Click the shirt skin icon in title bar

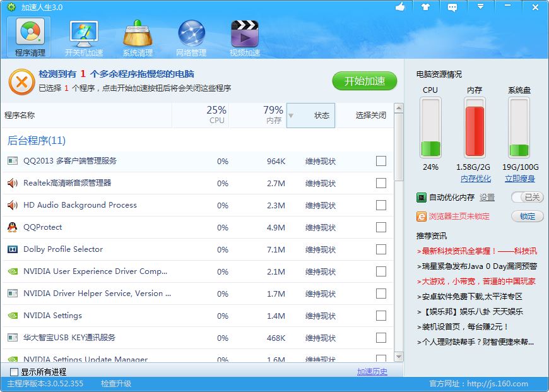pos(425,7)
